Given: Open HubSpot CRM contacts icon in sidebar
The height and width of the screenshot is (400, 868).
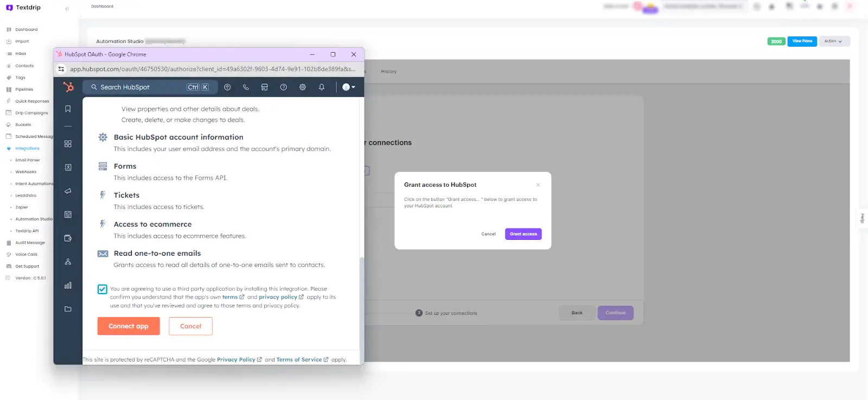Looking at the screenshot, I should pyautogui.click(x=68, y=168).
